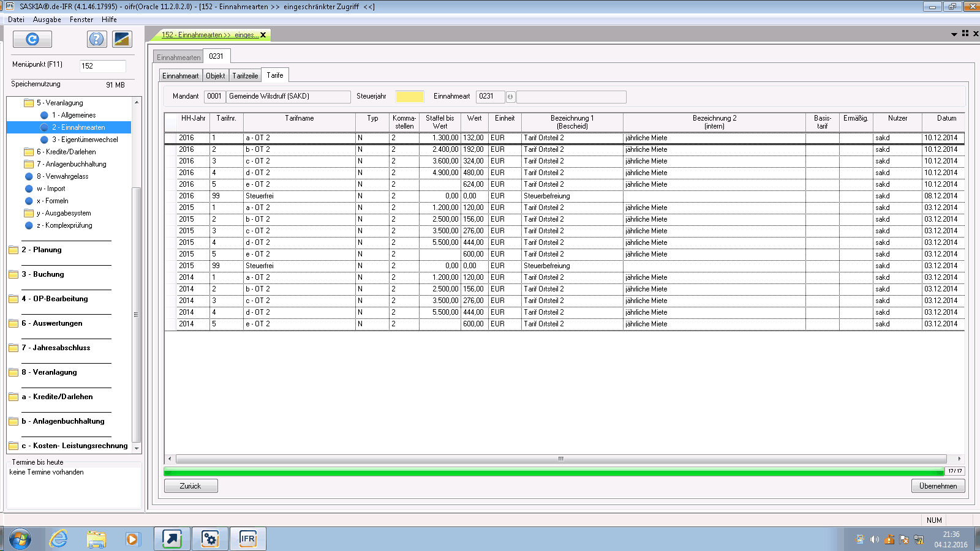Click the landscape picture icon button
This screenshot has width=980, height=551.
pos(122,39)
